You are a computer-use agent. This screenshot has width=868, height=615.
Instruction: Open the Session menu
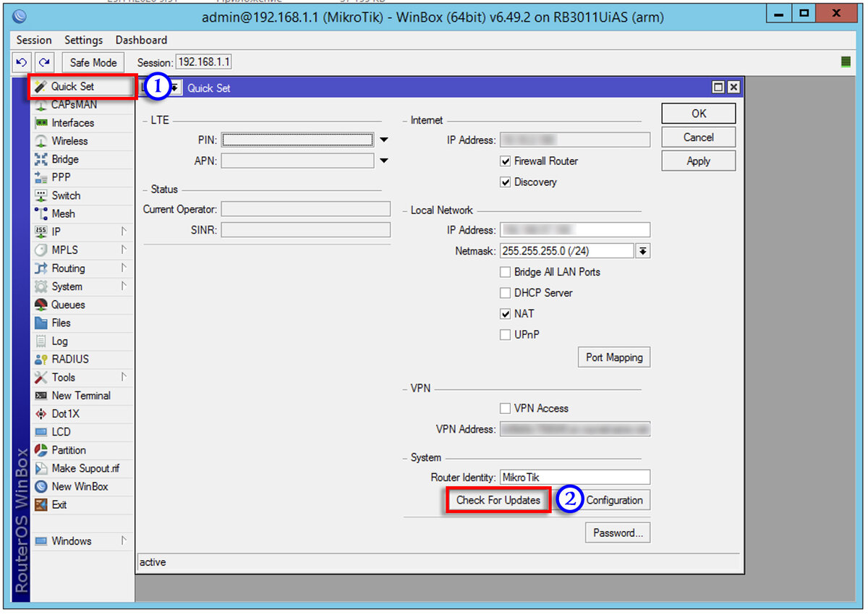coord(34,40)
